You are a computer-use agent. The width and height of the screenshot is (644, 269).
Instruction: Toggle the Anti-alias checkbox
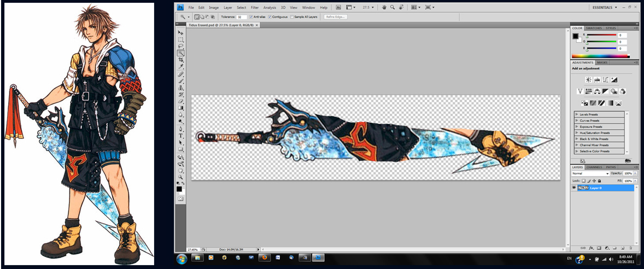tap(251, 17)
